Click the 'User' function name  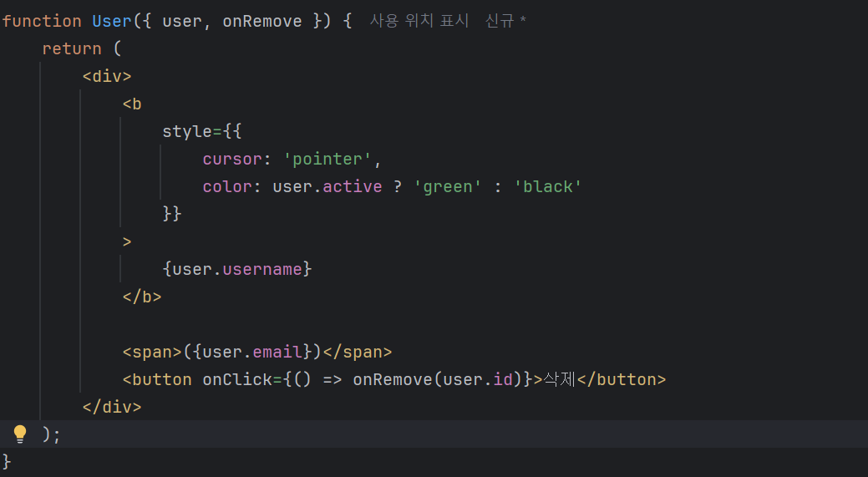(112, 21)
